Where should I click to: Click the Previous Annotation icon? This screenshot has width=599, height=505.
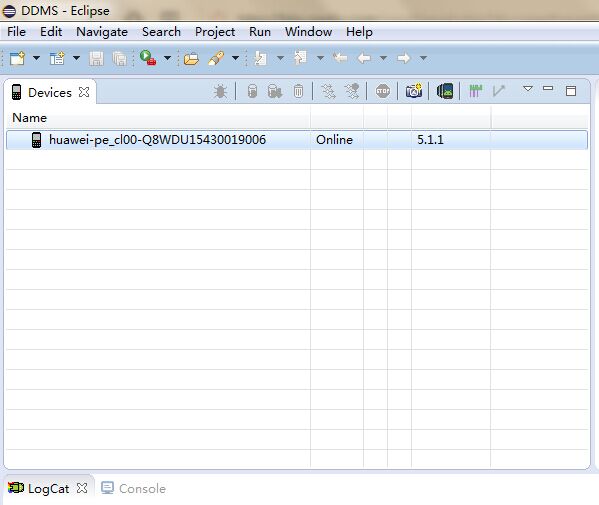[x=300, y=58]
